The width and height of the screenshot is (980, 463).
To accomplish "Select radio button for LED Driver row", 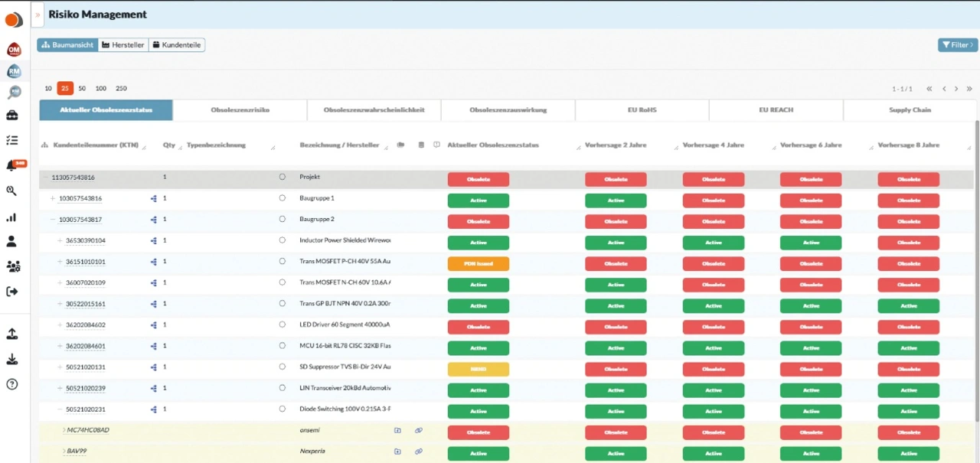I will point(283,324).
